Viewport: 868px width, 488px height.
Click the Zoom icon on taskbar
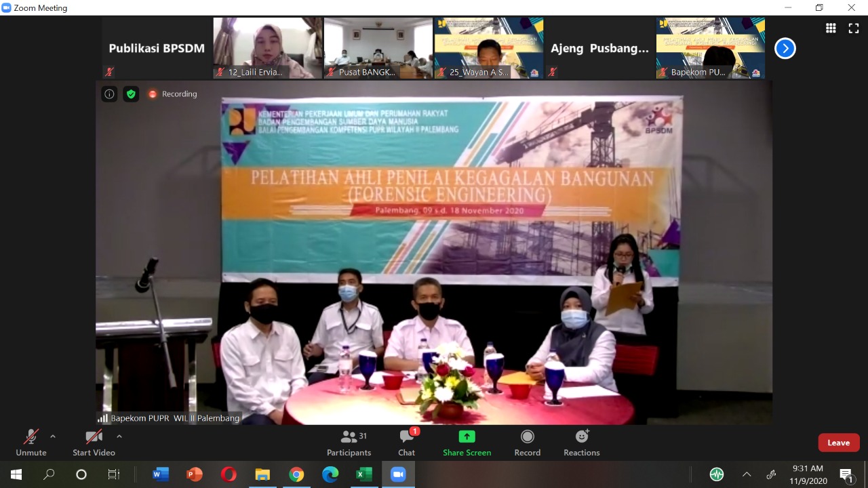tap(398, 474)
